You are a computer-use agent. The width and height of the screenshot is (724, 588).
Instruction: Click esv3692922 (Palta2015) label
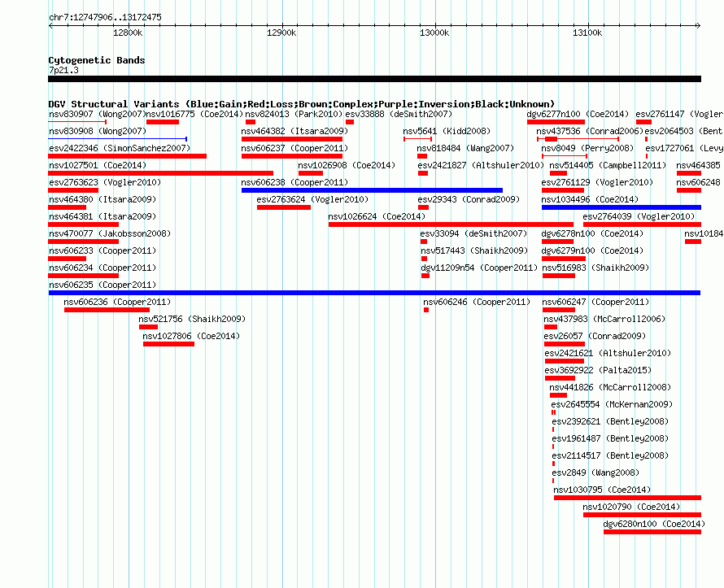[x=598, y=370]
